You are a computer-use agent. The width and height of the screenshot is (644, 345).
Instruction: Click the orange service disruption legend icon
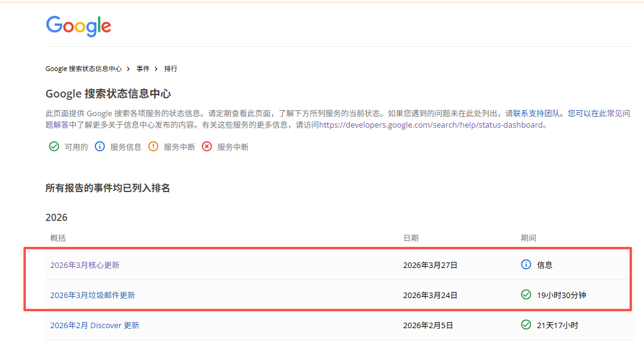pos(153,146)
